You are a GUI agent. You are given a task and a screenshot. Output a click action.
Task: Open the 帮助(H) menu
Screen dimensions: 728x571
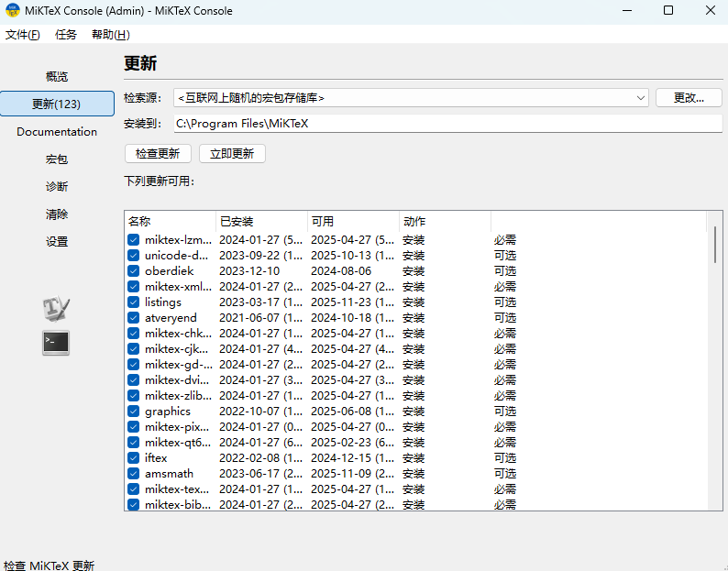[x=110, y=35]
